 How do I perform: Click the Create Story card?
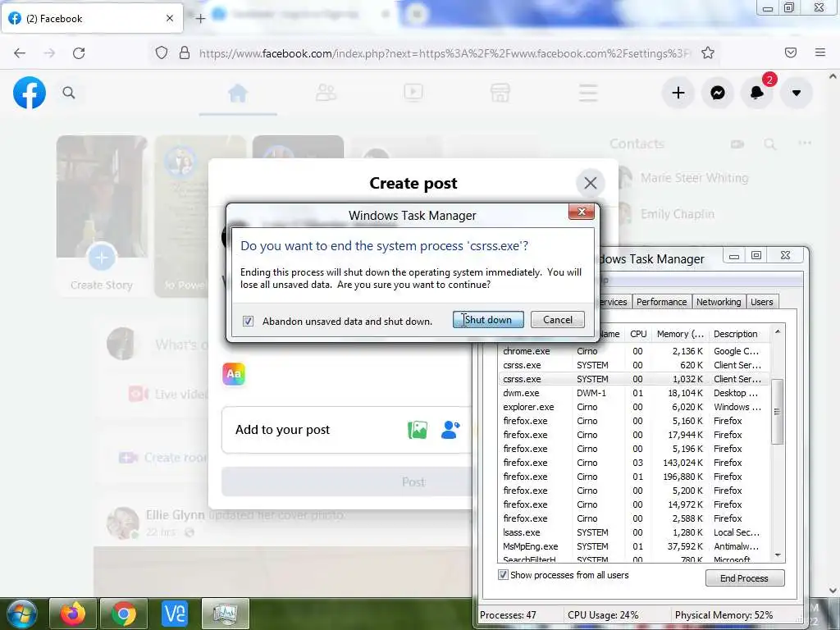[x=102, y=216]
